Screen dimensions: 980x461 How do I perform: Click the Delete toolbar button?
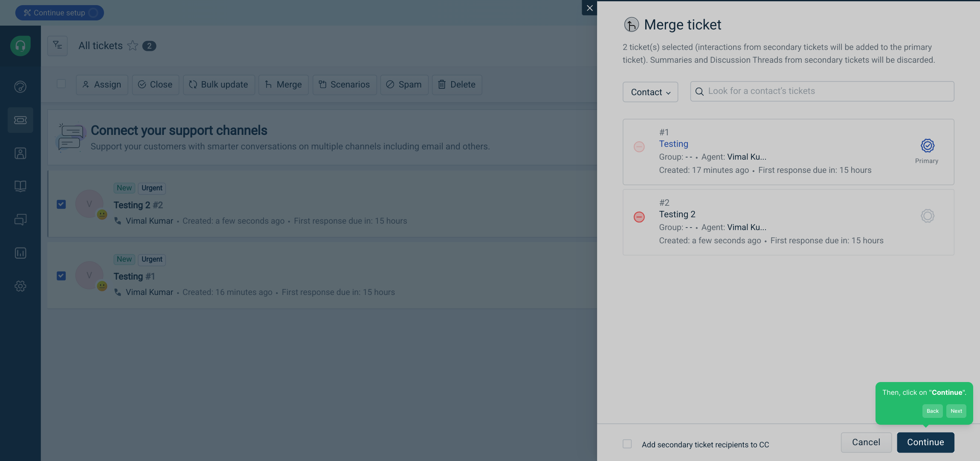[x=457, y=85]
